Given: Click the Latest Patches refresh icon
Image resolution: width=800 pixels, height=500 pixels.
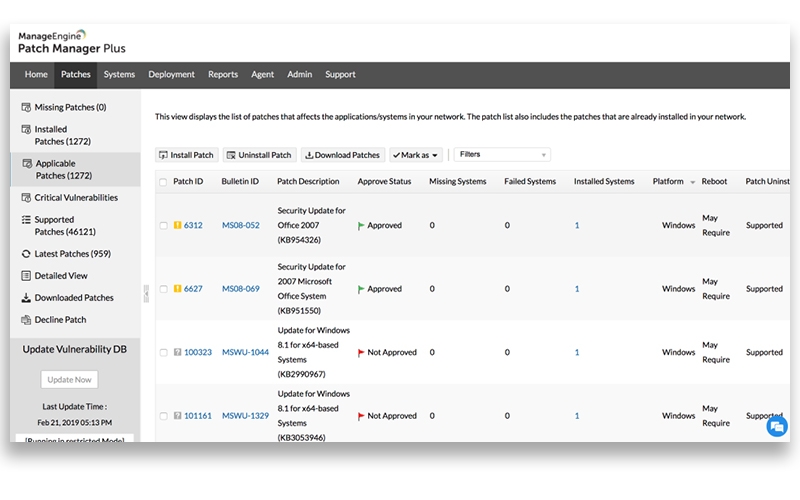Looking at the screenshot, I should point(26,254).
